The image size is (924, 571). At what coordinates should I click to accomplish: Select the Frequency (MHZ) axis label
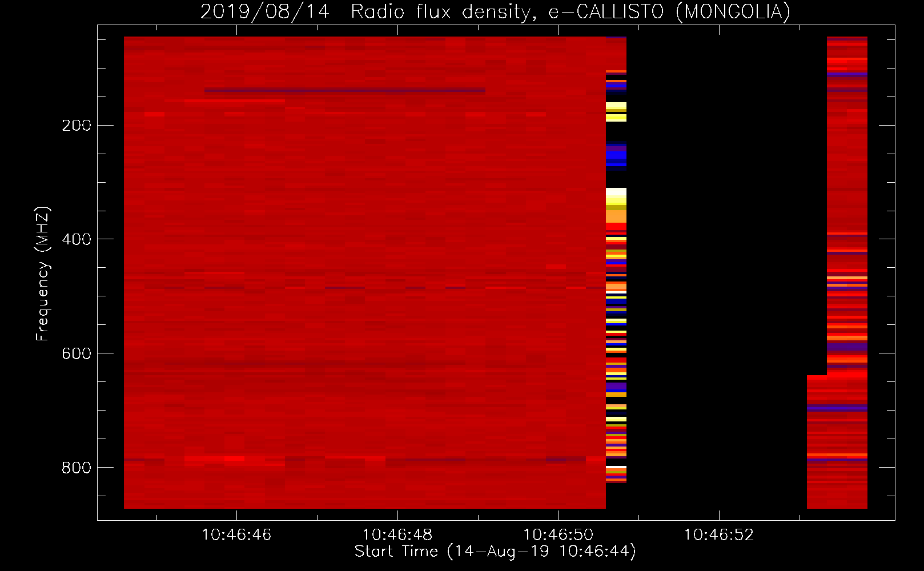[x=42, y=274]
